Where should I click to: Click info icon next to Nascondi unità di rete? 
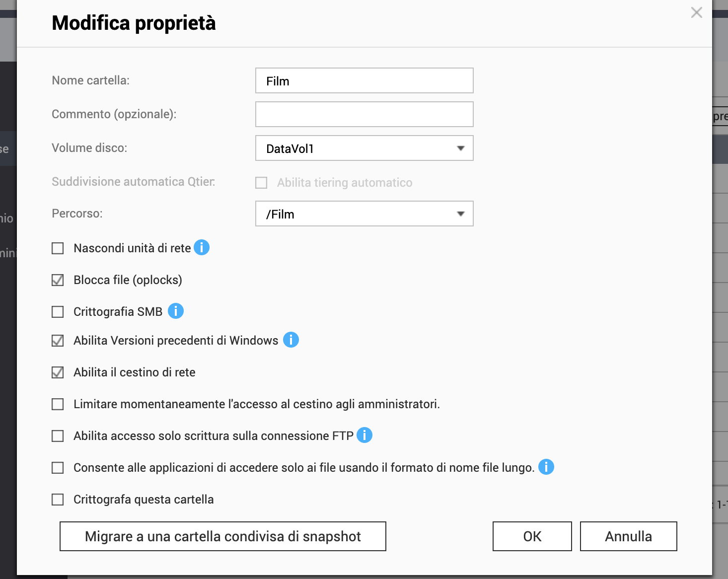[x=202, y=247]
